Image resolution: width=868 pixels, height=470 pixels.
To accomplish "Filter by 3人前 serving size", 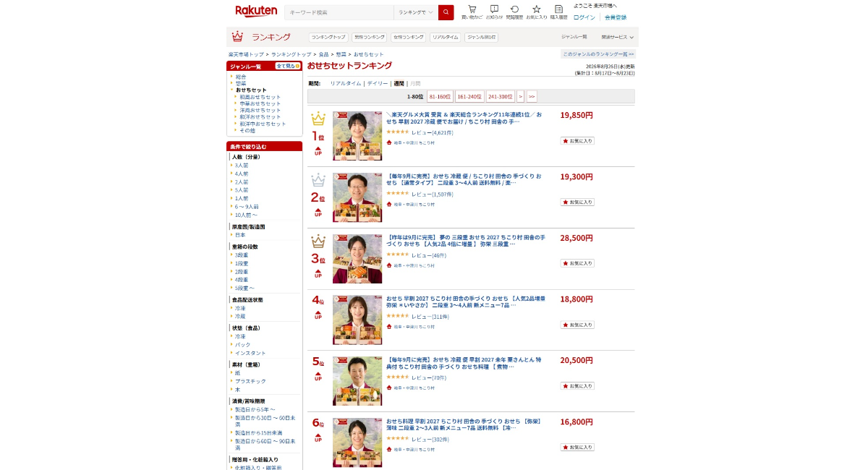I will [x=242, y=166].
